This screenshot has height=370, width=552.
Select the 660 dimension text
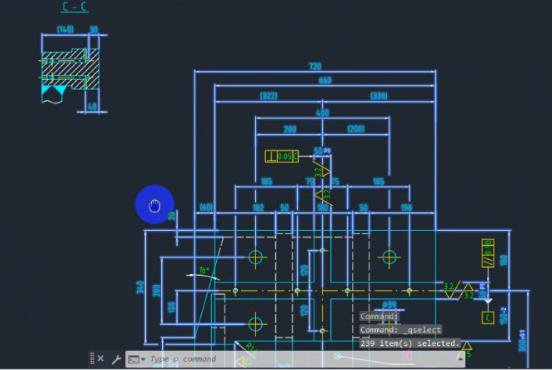[325, 81]
